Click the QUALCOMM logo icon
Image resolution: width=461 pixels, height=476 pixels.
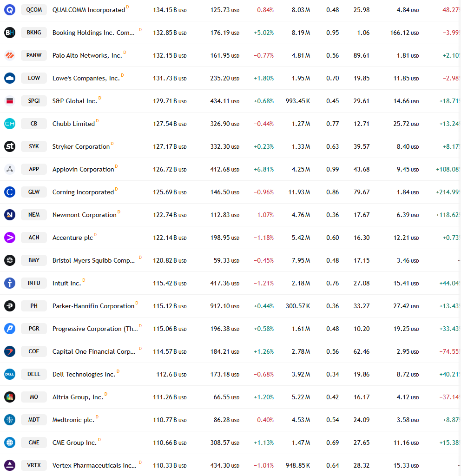tap(10, 10)
